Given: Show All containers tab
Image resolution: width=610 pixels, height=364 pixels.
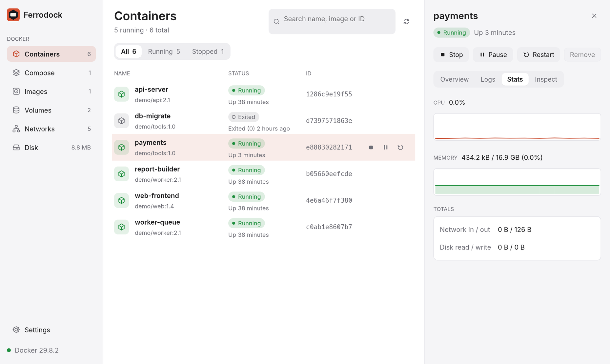Looking at the screenshot, I should coord(129,51).
